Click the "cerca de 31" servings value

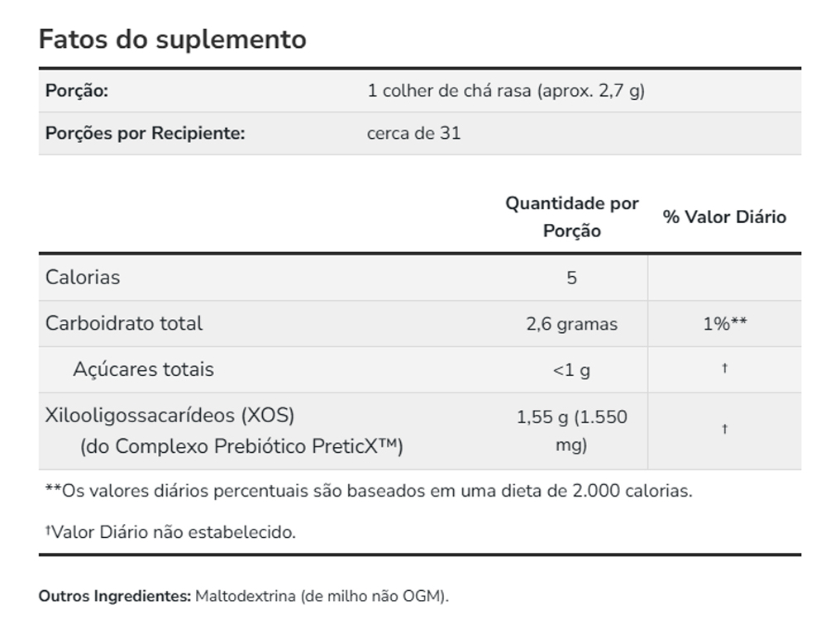[413, 133]
